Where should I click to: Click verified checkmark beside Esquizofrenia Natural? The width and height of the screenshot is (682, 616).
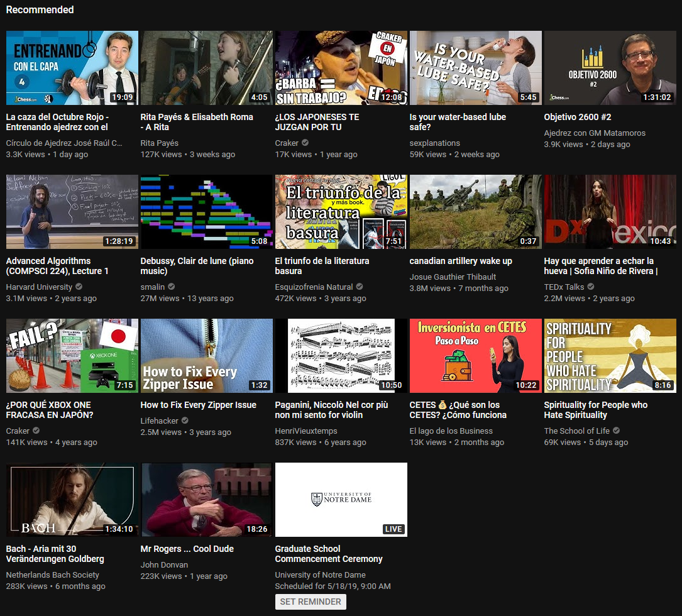(x=360, y=287)
